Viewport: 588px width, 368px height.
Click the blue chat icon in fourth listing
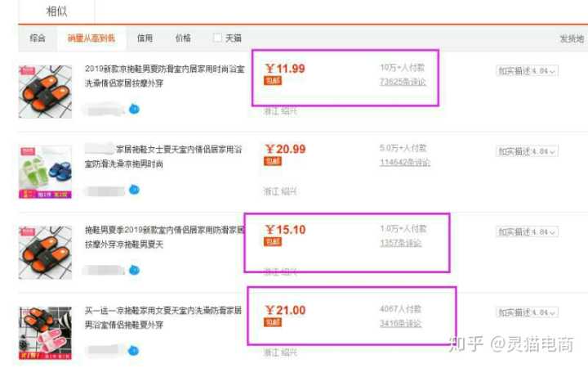click(133, 351)
